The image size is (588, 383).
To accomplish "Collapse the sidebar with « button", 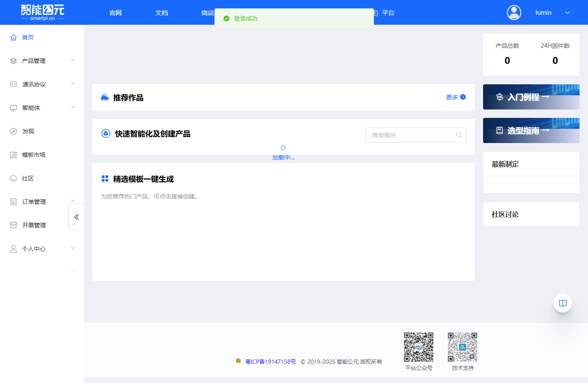I will [x=76, y=217].
